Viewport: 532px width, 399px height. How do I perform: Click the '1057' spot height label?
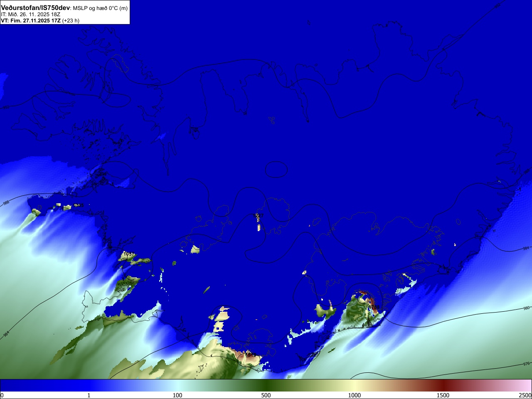[x=129, y=254]
